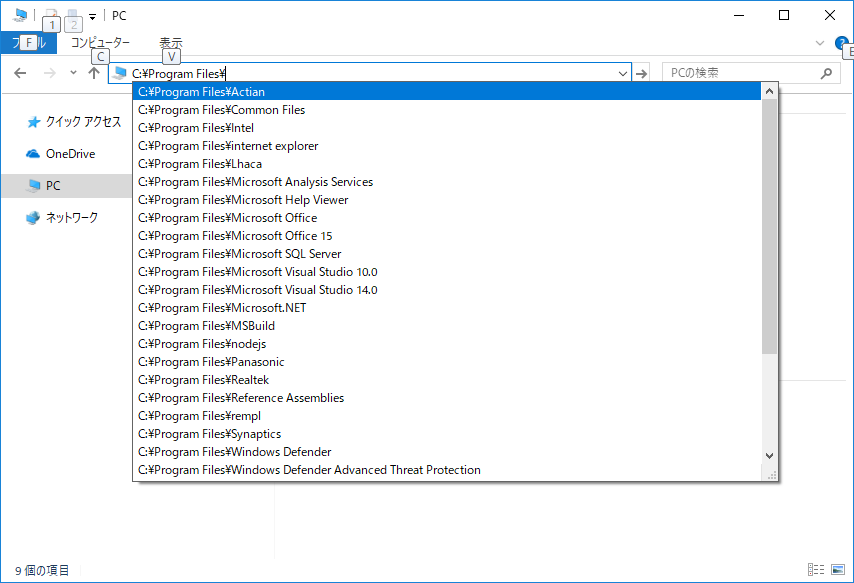Open the 表示 ribbon tab
The width and height of the screenshot is (854, 583).
[170, 43]
